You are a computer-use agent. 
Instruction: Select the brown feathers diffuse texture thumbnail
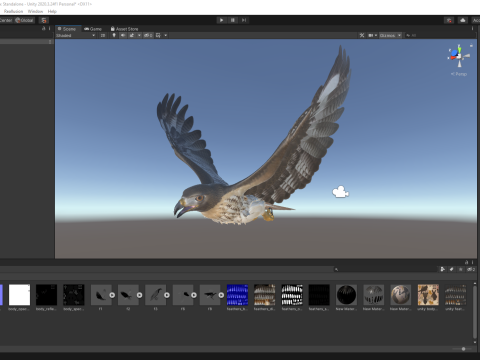pos(265,295)
